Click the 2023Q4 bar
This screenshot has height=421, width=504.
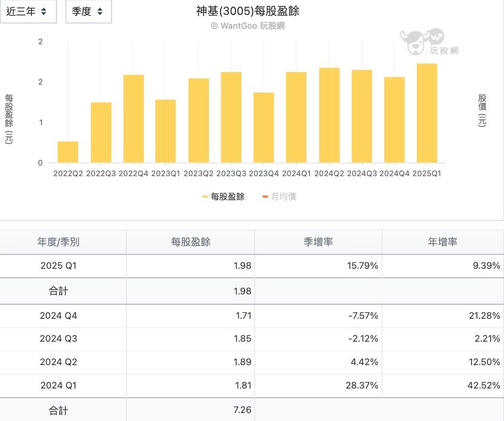pyautogui.click(x=264, y=127)
